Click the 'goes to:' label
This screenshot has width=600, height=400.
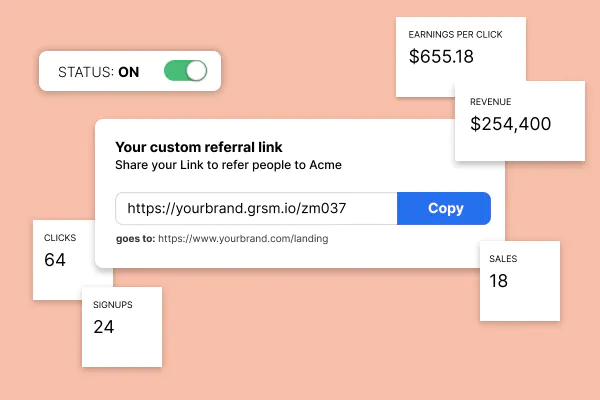pos(135,239)
